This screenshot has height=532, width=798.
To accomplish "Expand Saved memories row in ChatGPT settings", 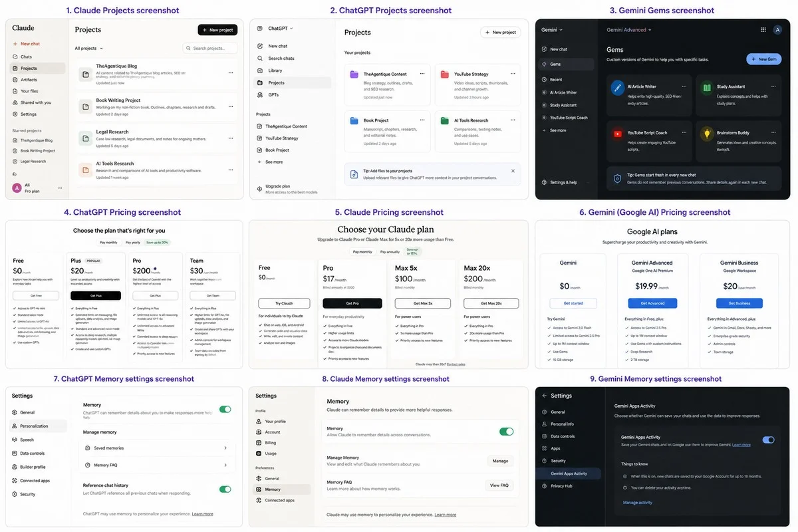I will click(x=158, y=448).
